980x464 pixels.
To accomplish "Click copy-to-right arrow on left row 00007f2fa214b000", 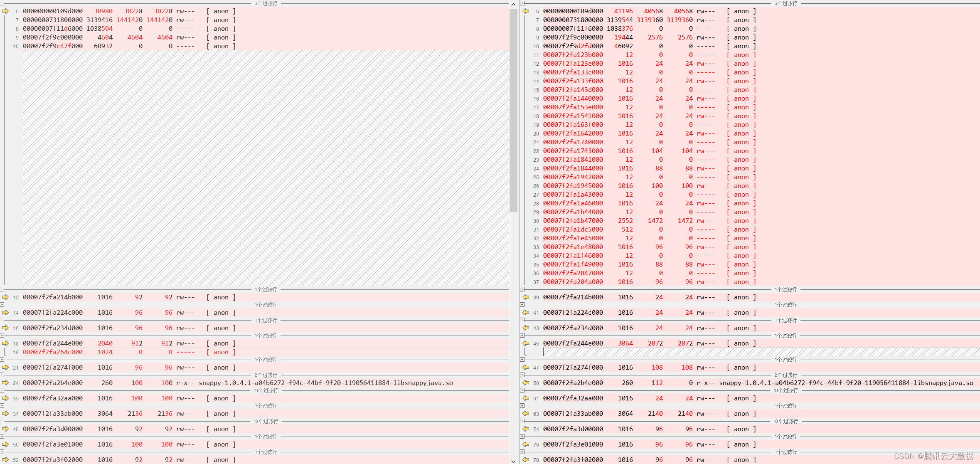I will pos(5,297).
